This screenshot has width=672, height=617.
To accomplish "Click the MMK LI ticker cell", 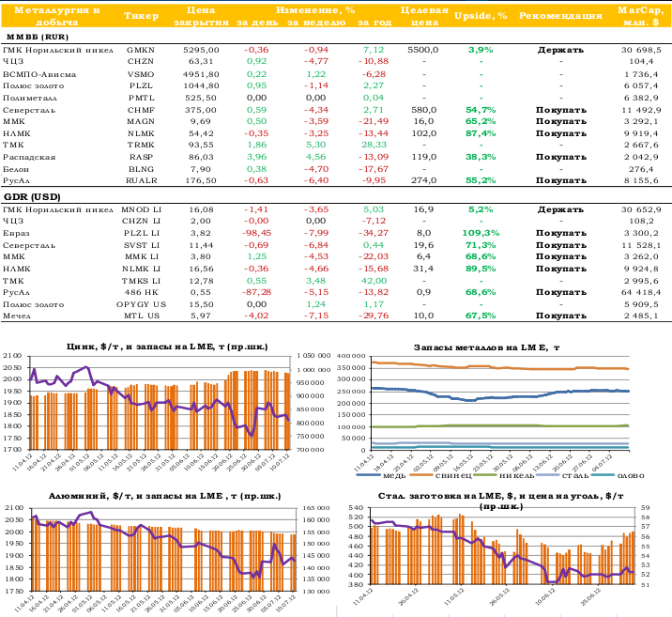I will [x=142, y=256].
